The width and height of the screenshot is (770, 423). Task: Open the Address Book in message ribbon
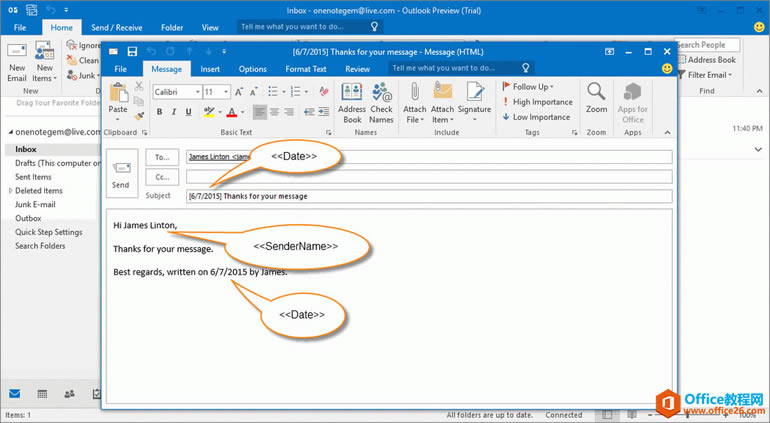point(352,103)
